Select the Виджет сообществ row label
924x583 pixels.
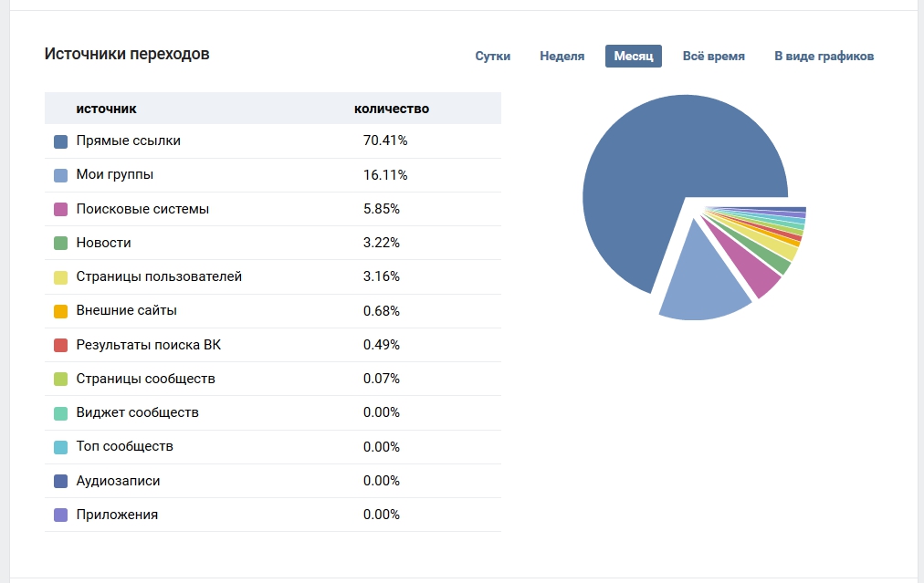[137, 412]
